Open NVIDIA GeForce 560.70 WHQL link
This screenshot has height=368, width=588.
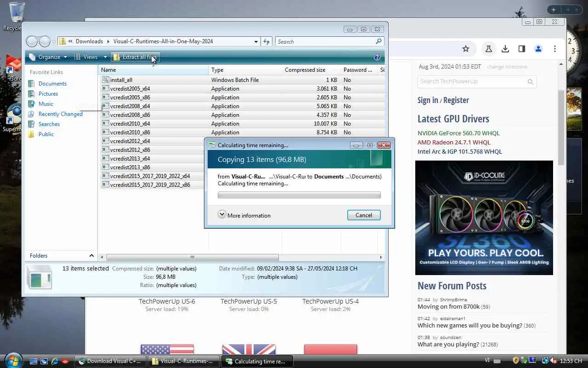click(458, 133)
